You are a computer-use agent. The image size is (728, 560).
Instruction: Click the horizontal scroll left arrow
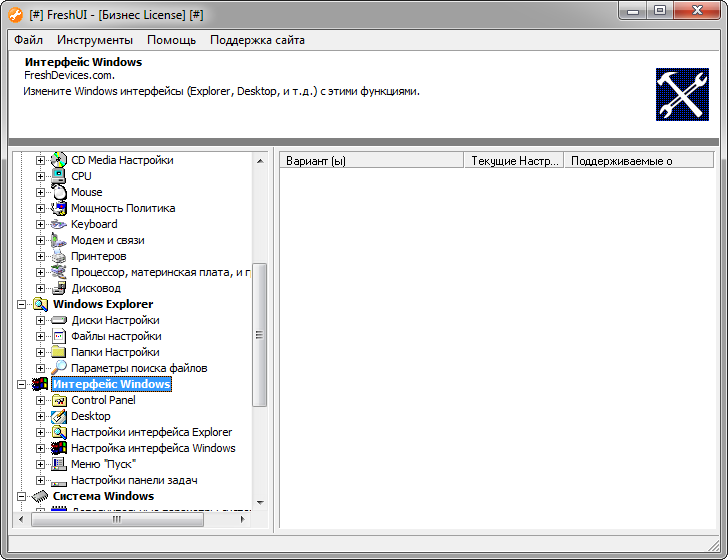21,519
